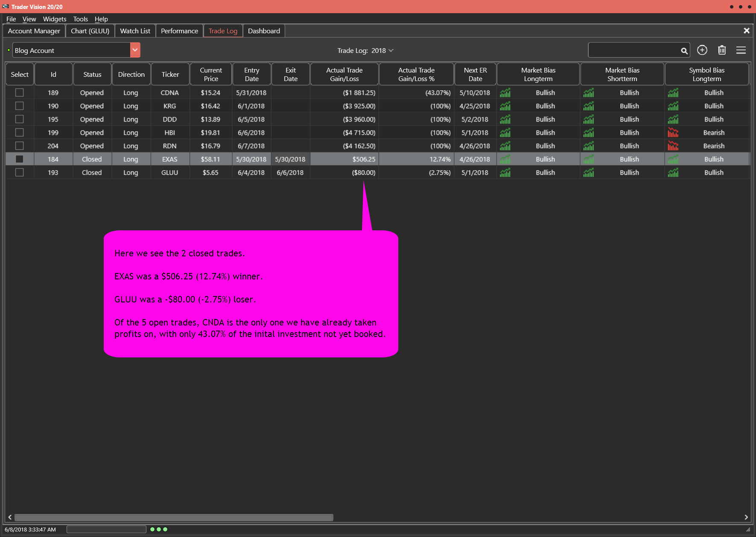Viewport: 756px width, 537px height.
Task: Check the select box for trade 189
Action: [x=19, y=93]
